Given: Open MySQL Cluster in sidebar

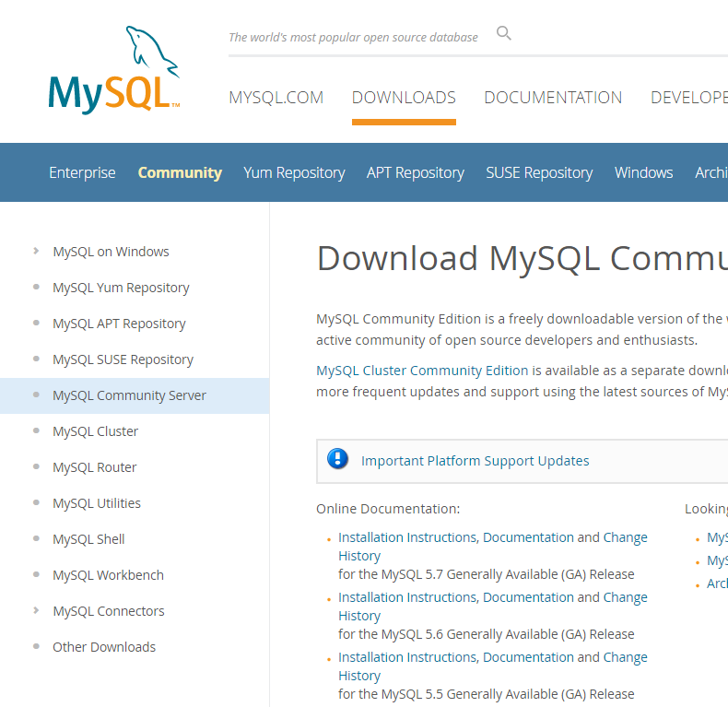Looking at the screenshot, I should pyautogui.click(x=96, y=431).
